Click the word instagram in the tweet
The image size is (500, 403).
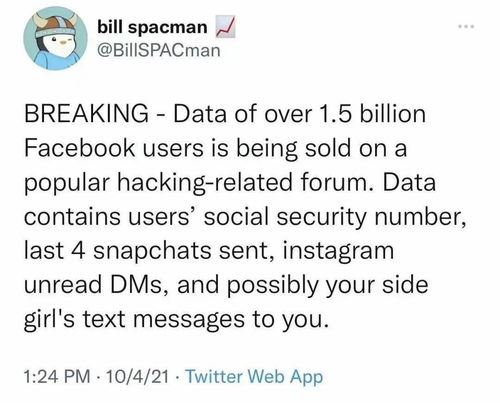click(x=338, y=252)
